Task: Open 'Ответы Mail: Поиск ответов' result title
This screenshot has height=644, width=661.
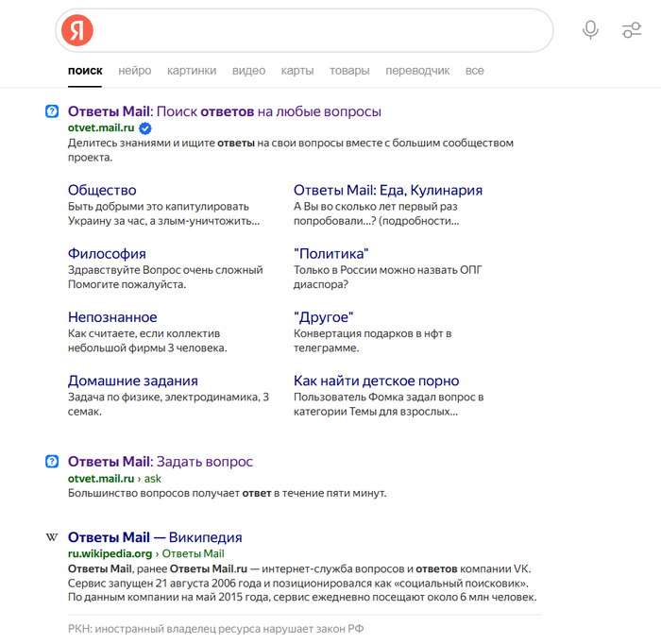Action: 224,111
